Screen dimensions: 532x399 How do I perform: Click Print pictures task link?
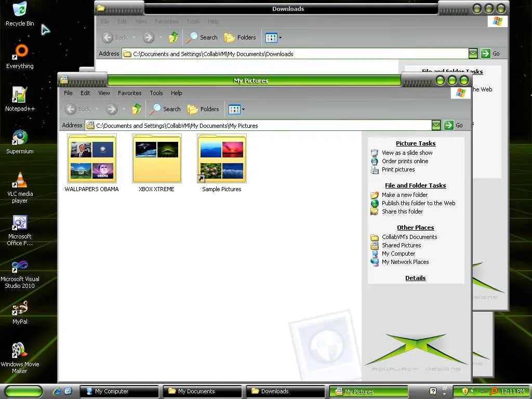[398, 169]
